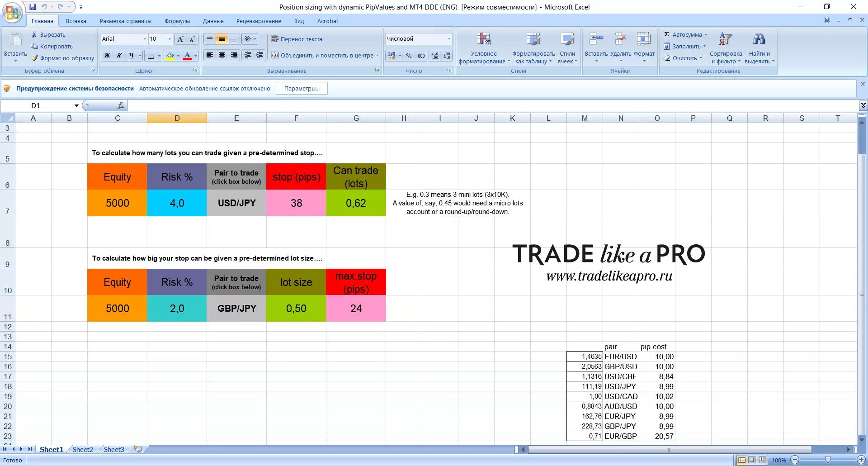The image size is (868, 466).
Task: Click the red font color button
Action: tap(187, 56)
